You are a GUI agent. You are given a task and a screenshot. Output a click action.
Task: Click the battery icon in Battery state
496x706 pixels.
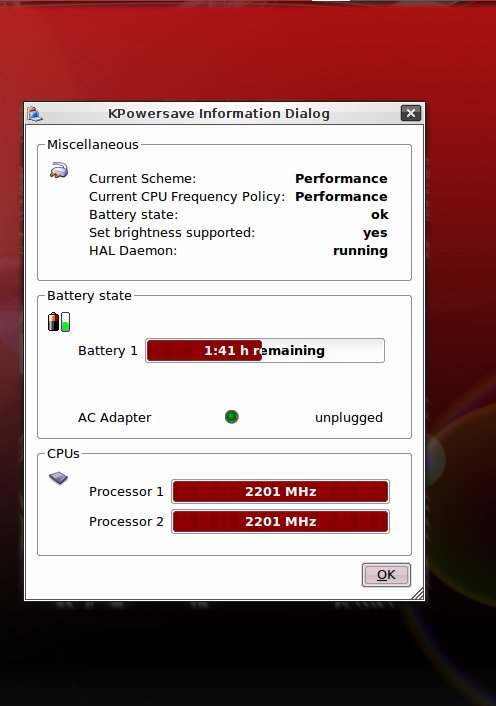coord(59,322)
